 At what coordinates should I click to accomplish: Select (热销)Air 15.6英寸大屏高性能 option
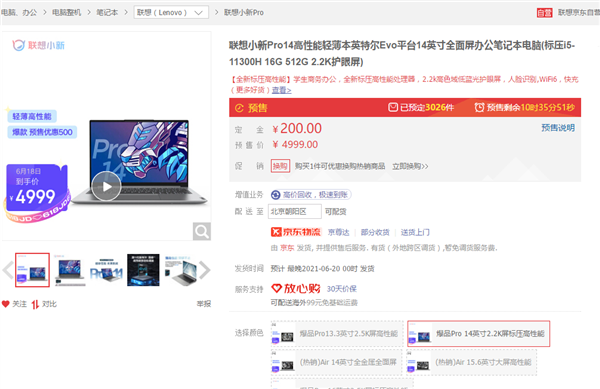pyautogui.click(x=471, y=362)
